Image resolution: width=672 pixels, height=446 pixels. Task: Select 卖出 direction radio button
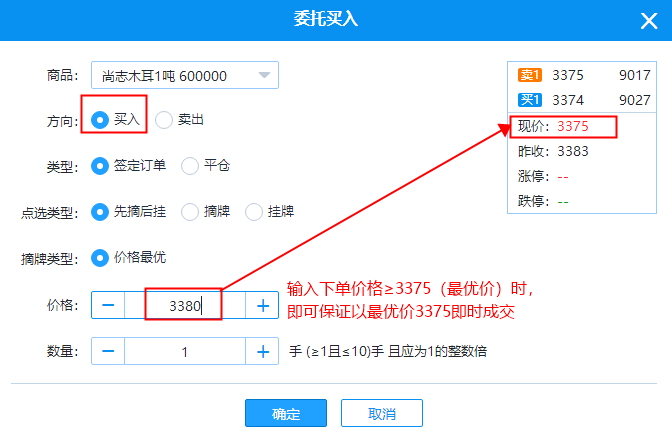pos(164,120)
